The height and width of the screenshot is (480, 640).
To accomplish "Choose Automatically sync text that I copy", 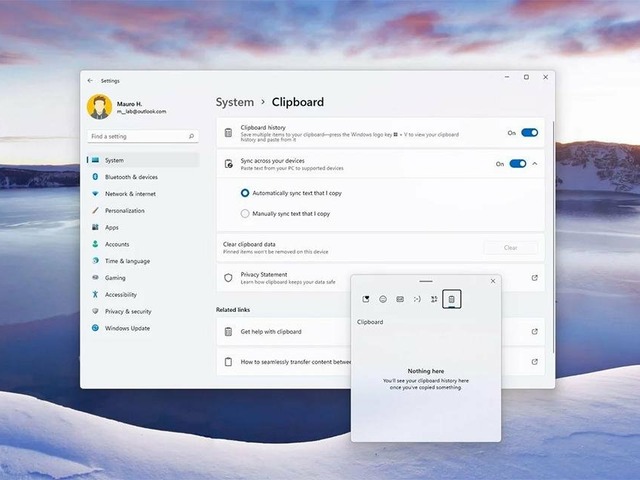I will (245, 192).
